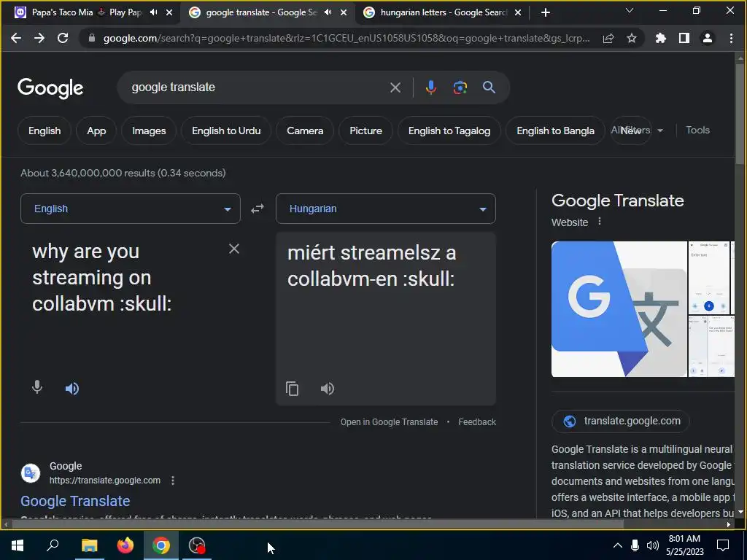The height and width of the screenshot is (560, 747).
Task: Copy the Hungarian translation
Action: [292, 389]
